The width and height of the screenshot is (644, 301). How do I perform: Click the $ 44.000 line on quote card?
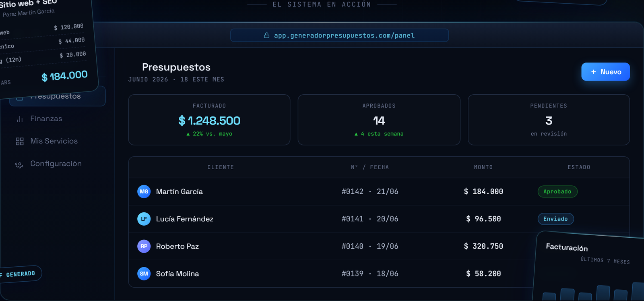[72, 41]
